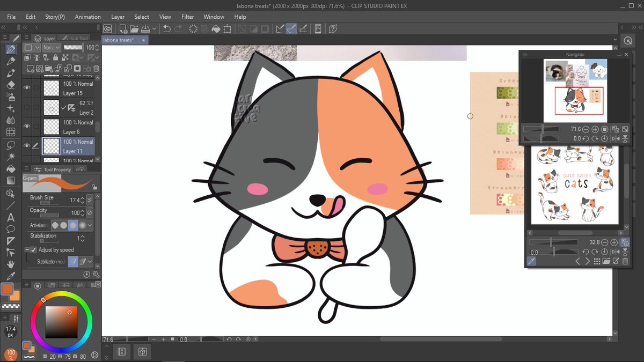This screenshot has width=644, height=362.
Task: Create a new raster layer icon
Action: (x=31, y=68)
